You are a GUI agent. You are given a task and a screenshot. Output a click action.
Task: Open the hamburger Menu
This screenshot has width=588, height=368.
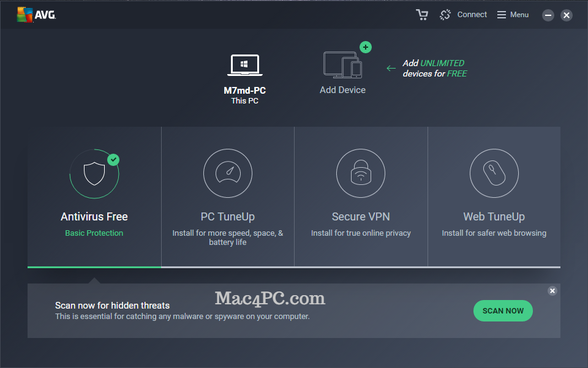click(513, 15)
